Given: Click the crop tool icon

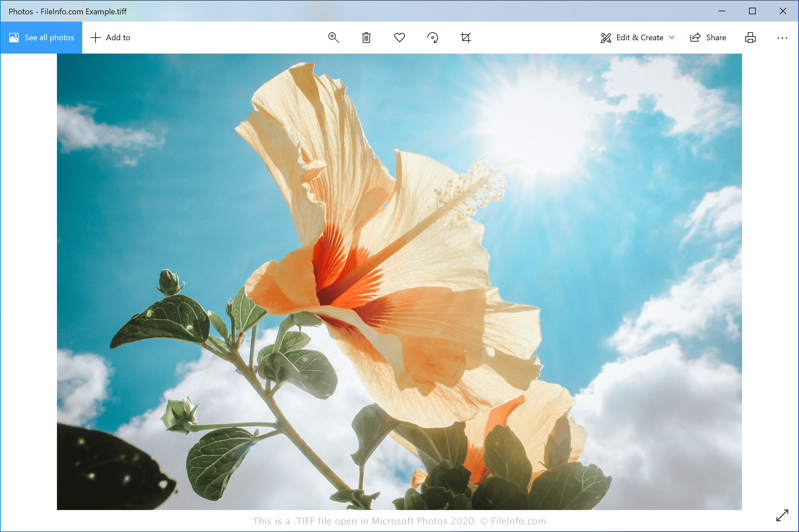Looking at the screenshot, I should tap(465, 37).
